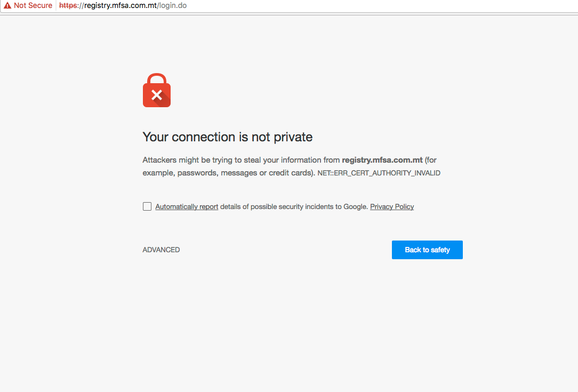
Task: Expand the ADVANCED options section
Action: click(x=161, y=250)
